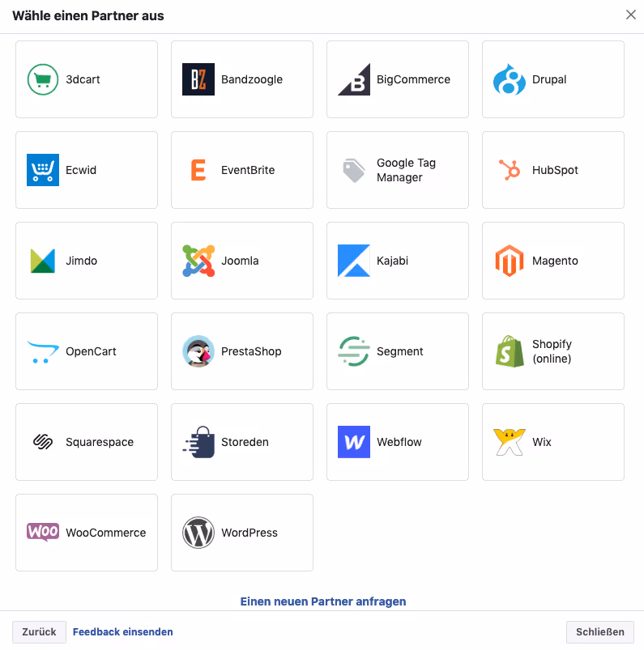
Task: Choose the Magento orange hexagon logo
Action: 510,261
